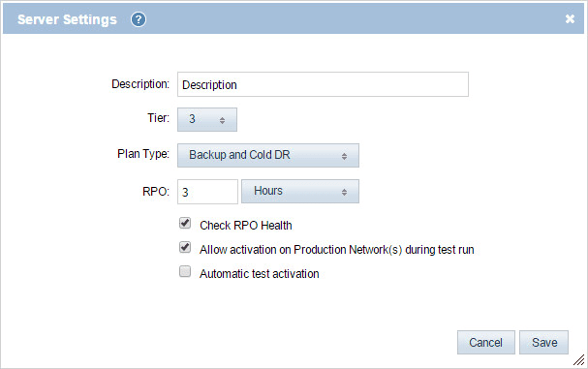Focus the Description text field
The height and width of the screenshot is (369, 588).
[323, 84]
